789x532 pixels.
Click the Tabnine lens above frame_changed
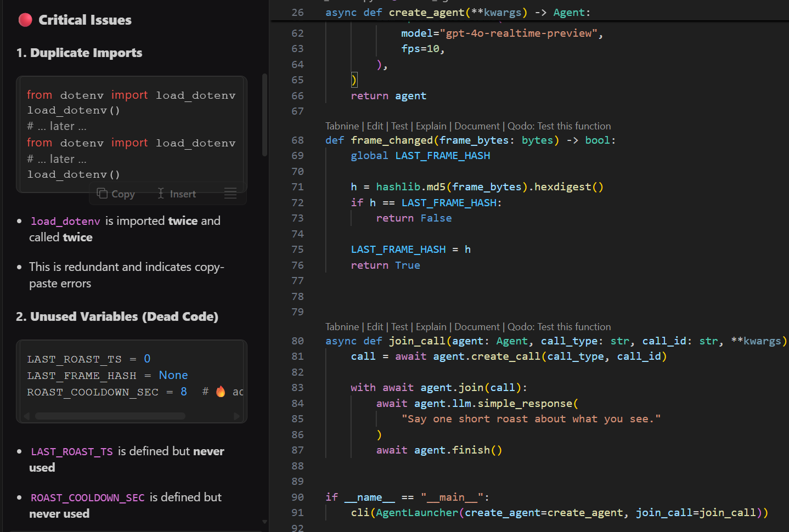342,126
